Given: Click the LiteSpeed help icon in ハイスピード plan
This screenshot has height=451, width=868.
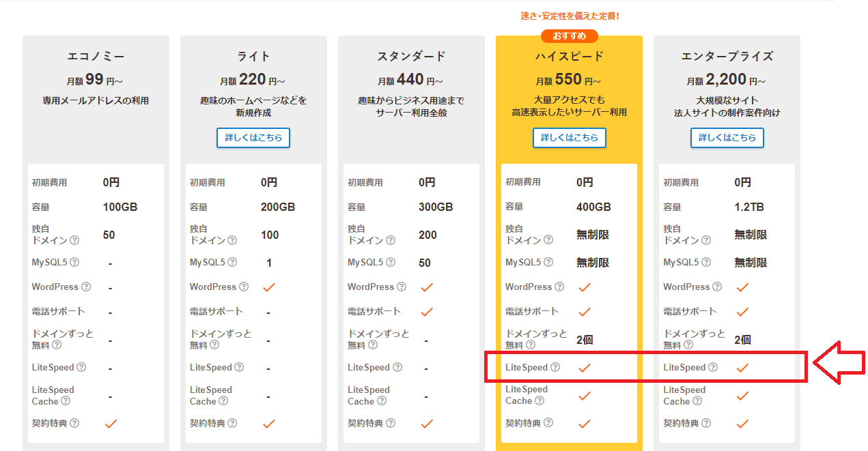Looking at the screenshot, I should tap(555, 367).
